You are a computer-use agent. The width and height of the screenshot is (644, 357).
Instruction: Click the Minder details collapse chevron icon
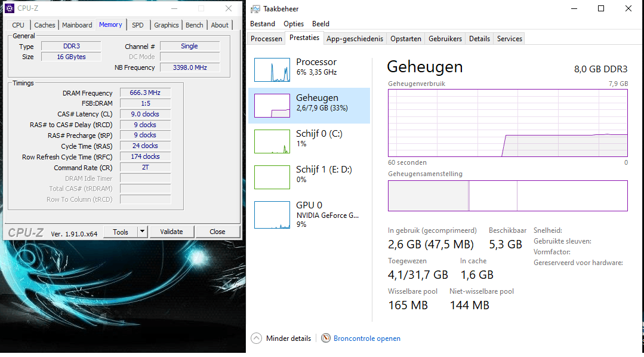(257, 338)
